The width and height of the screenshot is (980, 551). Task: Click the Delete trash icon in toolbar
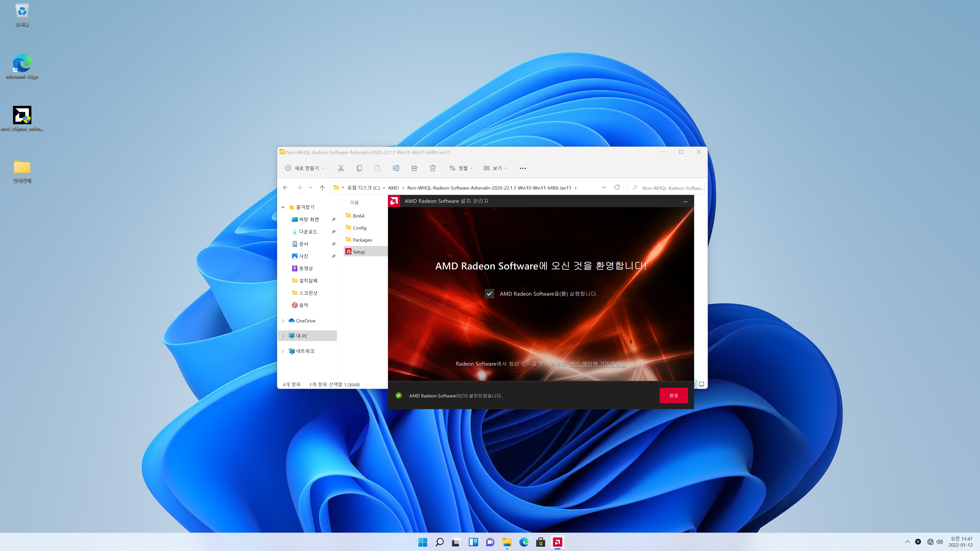tap(433, 168)
